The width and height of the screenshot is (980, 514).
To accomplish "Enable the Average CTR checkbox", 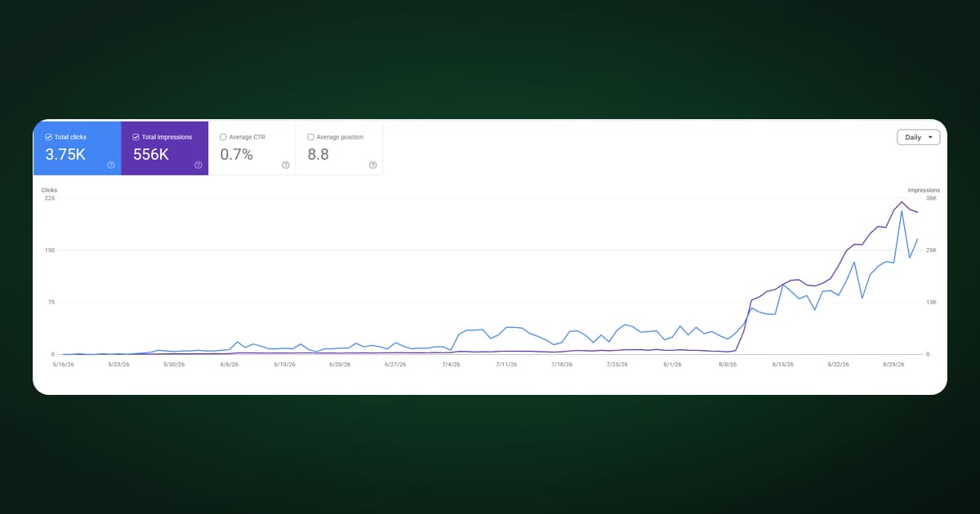I will pos(223,137).
